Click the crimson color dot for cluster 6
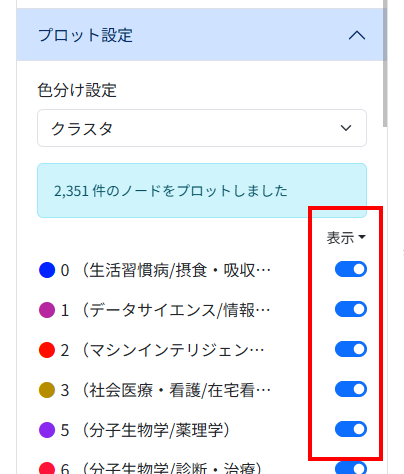Screen dimensions: 404x474 pos(47,468)
